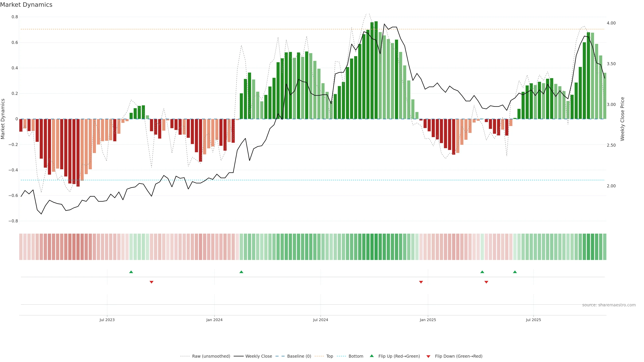The width and height of the screenshot is (644, 362).
Task: Click the Flip Down marker just before Jan 2025
Action: (x=421, y=282)
